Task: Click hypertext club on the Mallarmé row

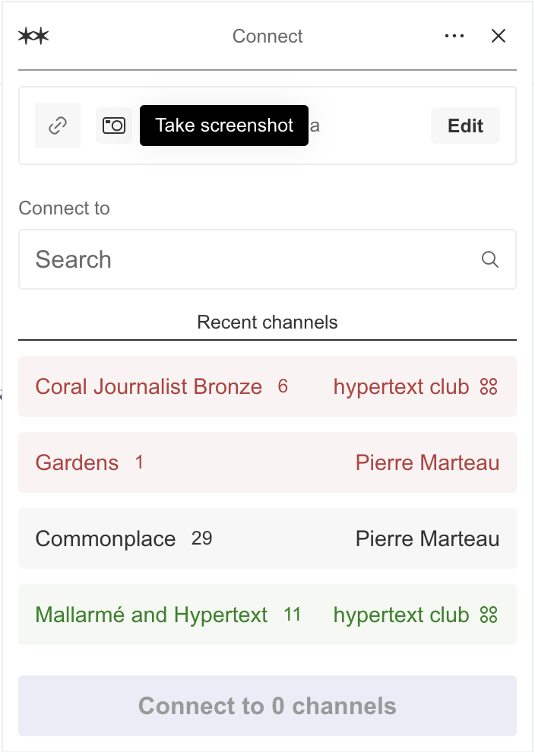Action: (x=401, y=615)
